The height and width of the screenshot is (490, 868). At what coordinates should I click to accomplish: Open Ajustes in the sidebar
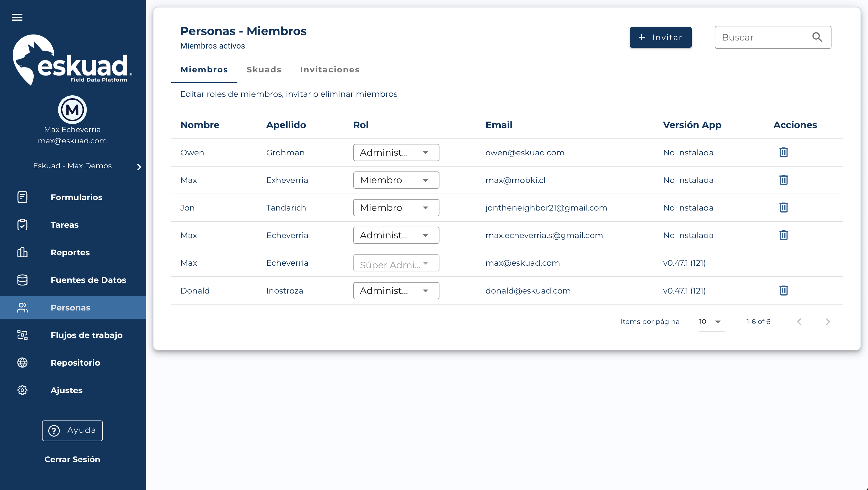(x=73, y=390)
